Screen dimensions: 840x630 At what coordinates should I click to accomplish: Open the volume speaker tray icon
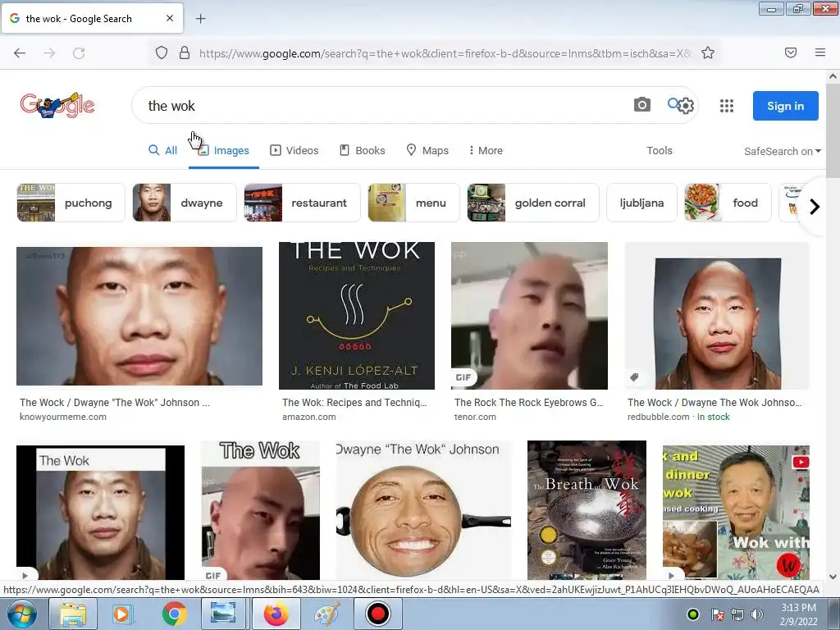(x=757, y=614)
